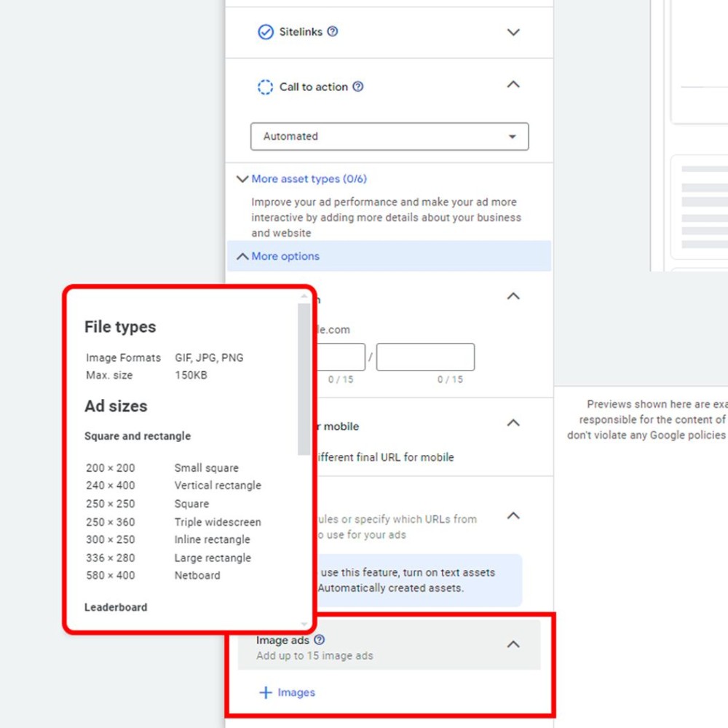Screen dimensions: 728x728
Task: Collapse the display path section chevron
Action: click(x=513, y=296)
